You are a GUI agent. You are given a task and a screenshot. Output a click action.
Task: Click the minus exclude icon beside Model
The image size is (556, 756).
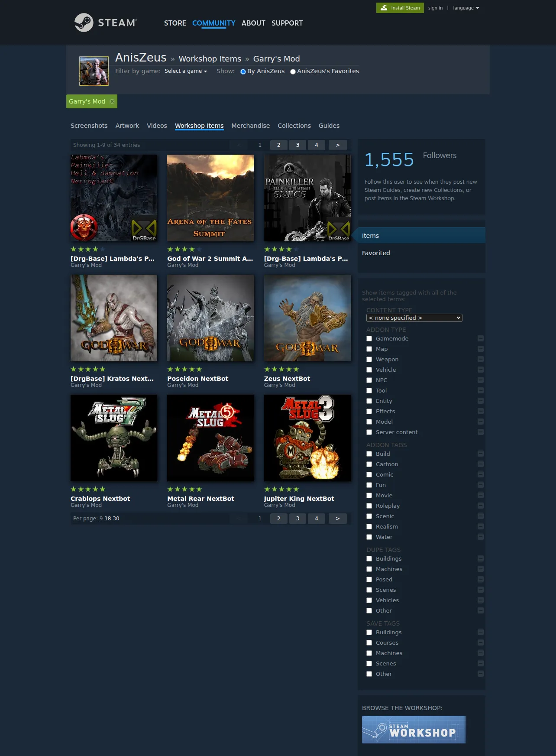click(x=481, y=422)
